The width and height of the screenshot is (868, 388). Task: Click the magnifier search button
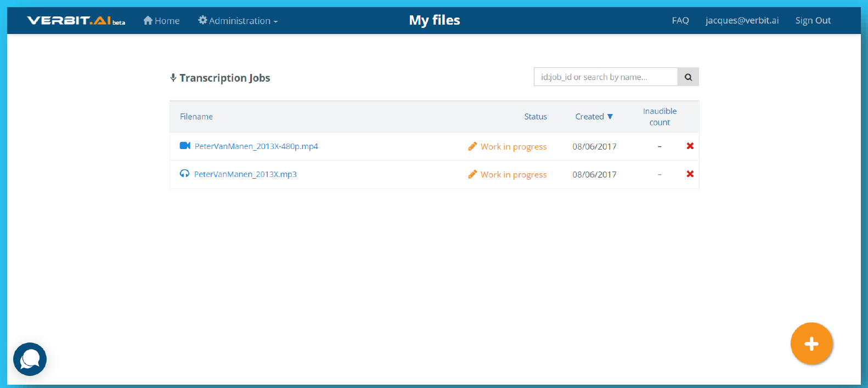pos(688,77)
